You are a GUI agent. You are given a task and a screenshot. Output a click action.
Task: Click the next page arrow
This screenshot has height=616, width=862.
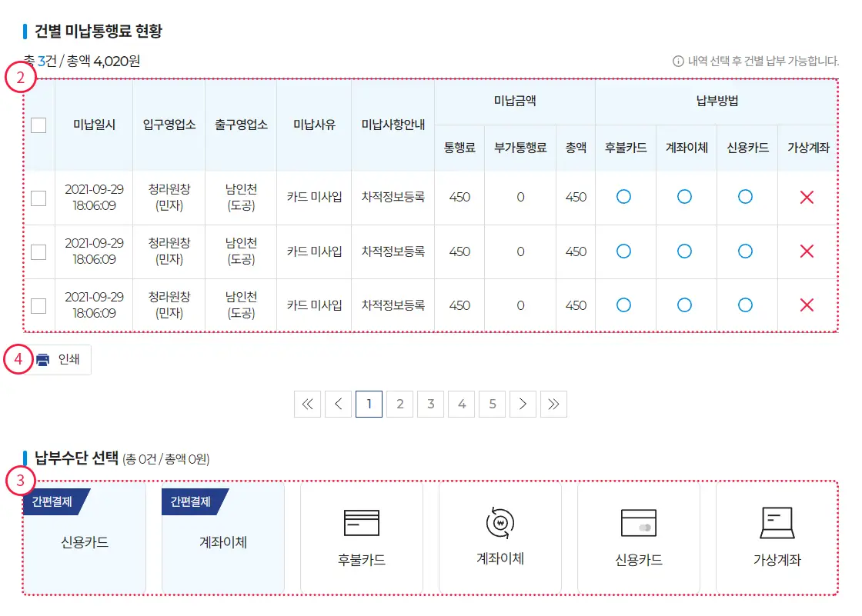(523, 404)
